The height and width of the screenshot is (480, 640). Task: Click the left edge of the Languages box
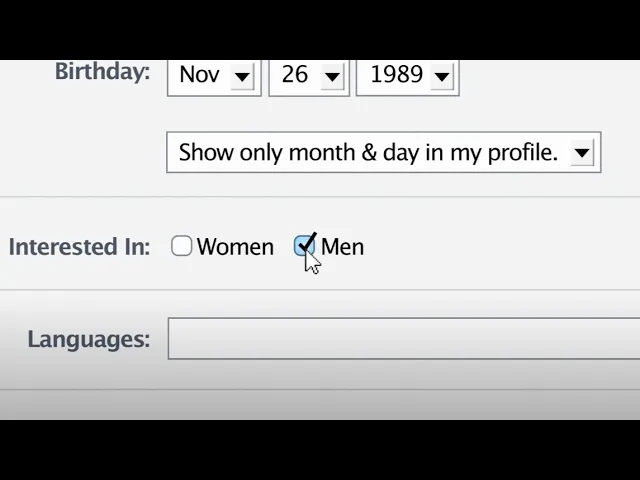click(174, 339)
